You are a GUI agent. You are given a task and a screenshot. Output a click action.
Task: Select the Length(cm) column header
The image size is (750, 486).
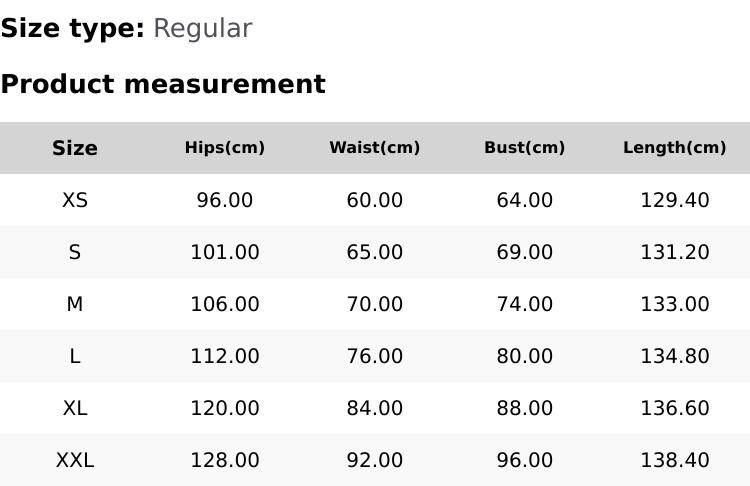click(675, 148)
